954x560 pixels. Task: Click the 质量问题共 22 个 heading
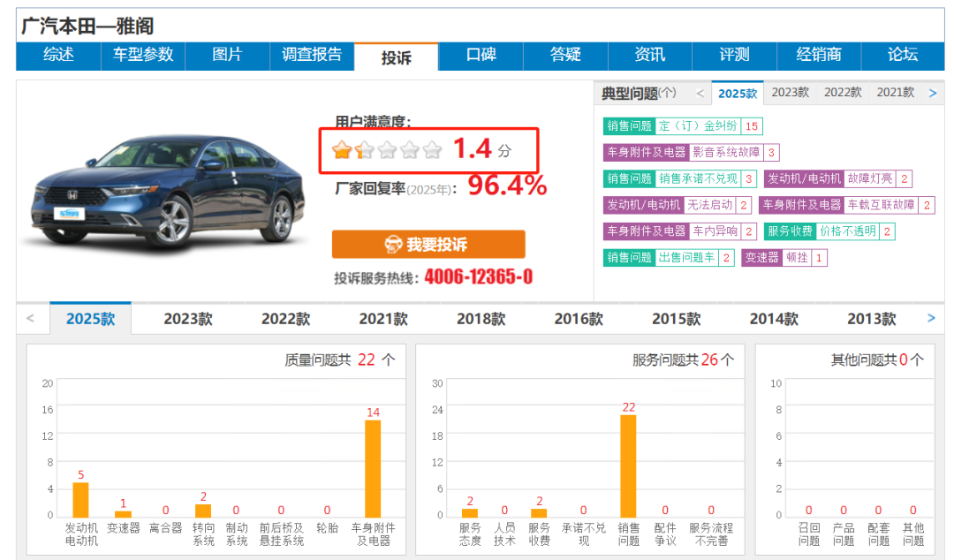(x=339, y=359)
